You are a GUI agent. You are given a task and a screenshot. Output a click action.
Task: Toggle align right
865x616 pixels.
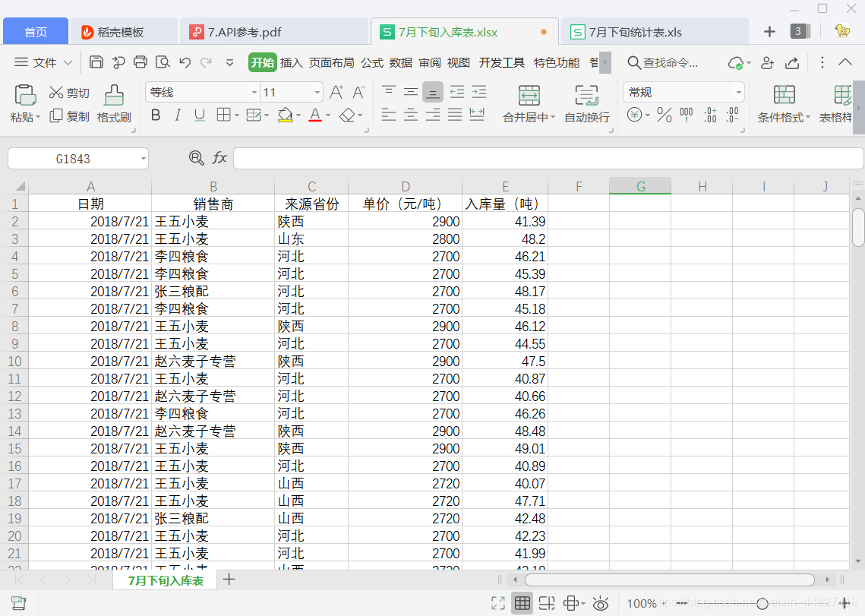433,115
